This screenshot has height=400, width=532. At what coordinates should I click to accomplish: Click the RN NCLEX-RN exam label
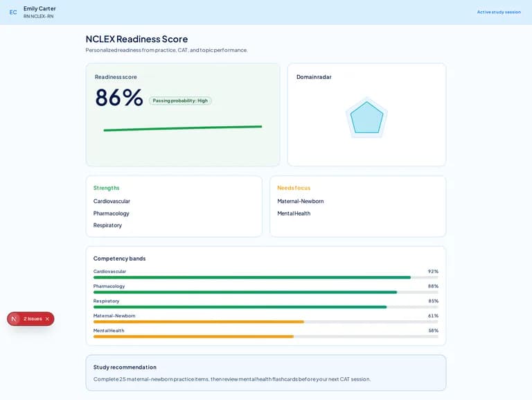pyautogui.click(x=38, y=17)
